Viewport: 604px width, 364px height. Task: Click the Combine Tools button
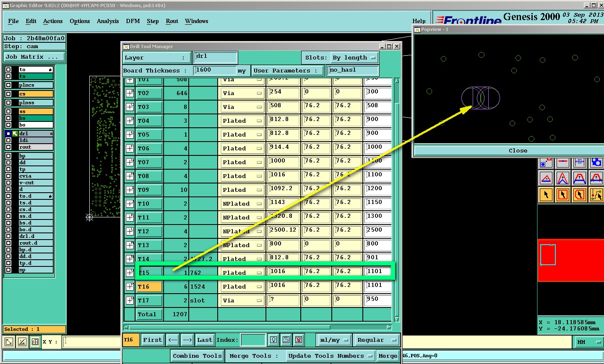[x=197, y=356]
